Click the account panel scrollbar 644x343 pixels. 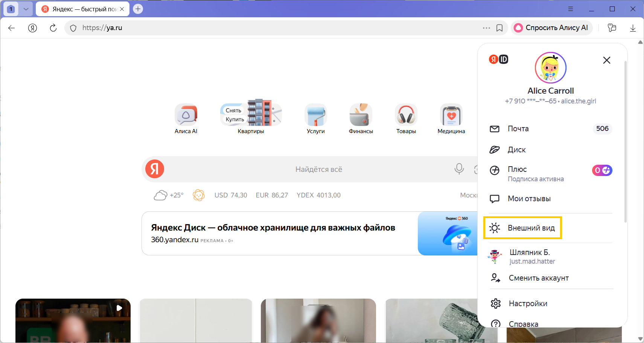pyautogui.click(x=625, y=141)
